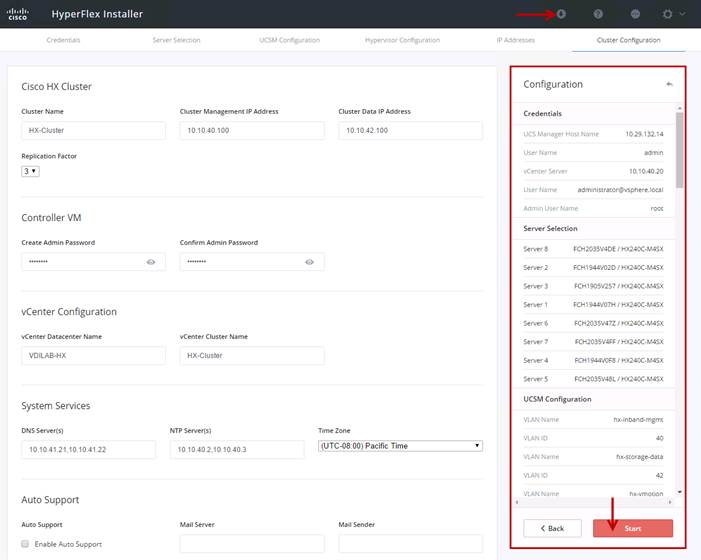Enable Auto Support checkbox

pyautogui.click(x=25, y=543)
